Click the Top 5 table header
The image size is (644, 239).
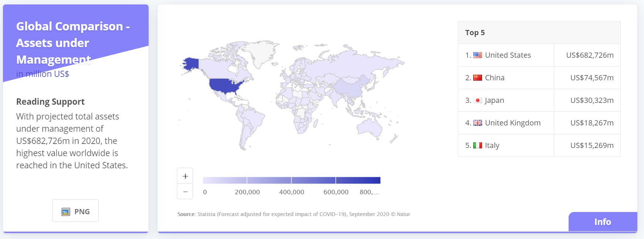point(475,33)
